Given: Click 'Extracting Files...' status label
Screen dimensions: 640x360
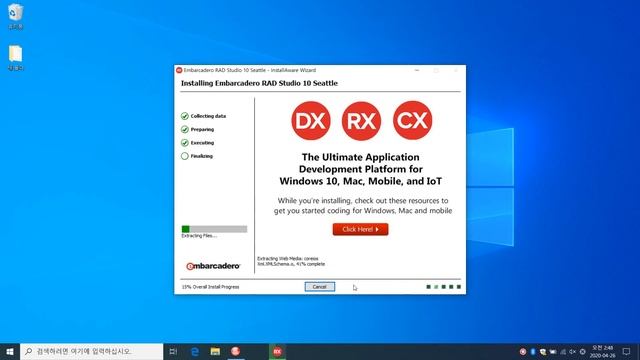Looking at the screenshot, I should [199, 236].
